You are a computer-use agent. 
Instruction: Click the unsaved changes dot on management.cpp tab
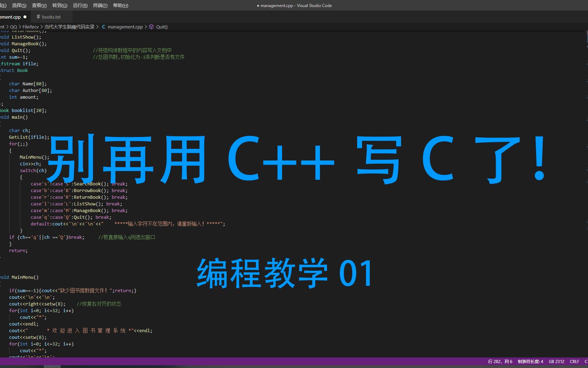point(25,17)
